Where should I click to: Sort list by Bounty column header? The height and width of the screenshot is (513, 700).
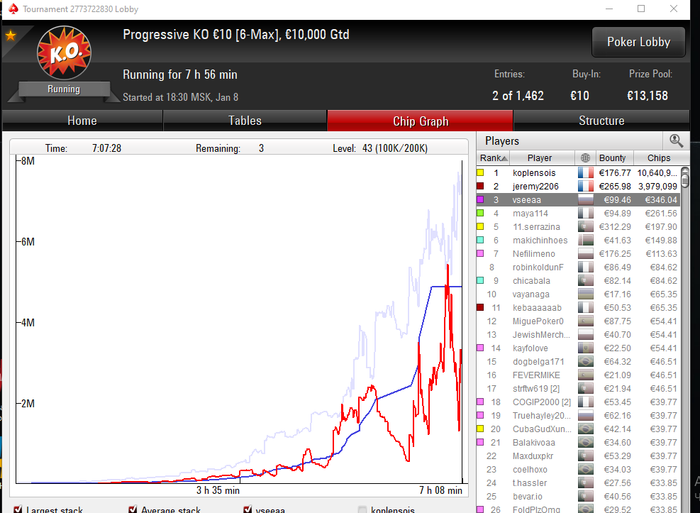[612, 158]
